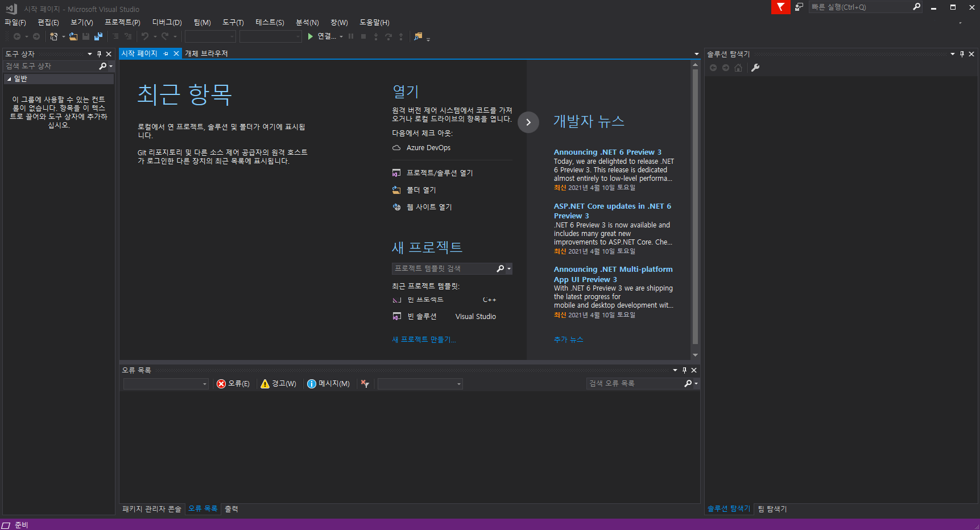
Task: Toggle the 경고(W) warnings filter
Action: point(278,384)
